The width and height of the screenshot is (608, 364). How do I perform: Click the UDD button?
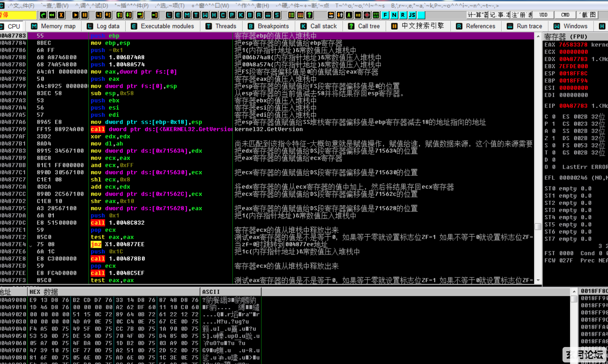[x=543, y=15]
